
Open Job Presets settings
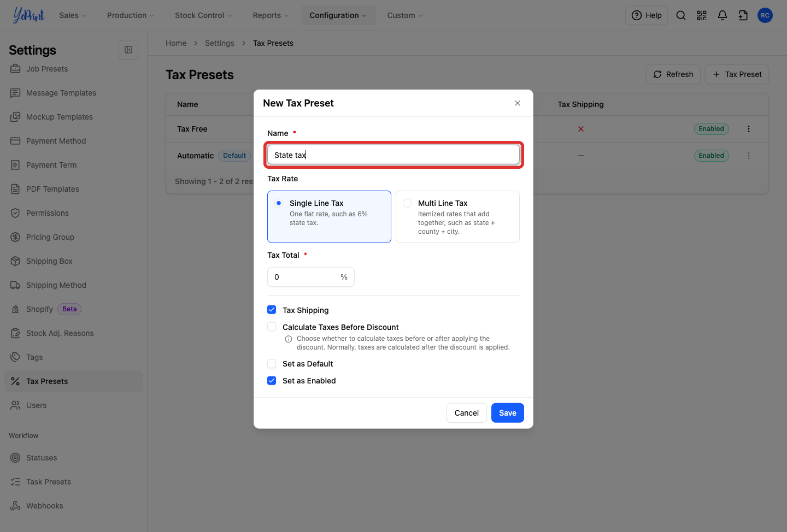(73, 69)
